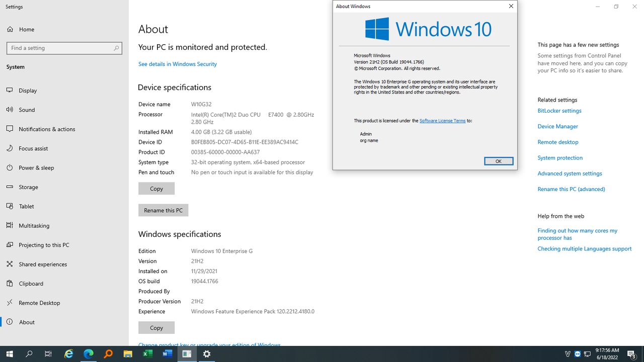Click the Windows 10 logo in About dialog
Image resolution: width=644 pixels, height=362 pixels.
[428, 29]
